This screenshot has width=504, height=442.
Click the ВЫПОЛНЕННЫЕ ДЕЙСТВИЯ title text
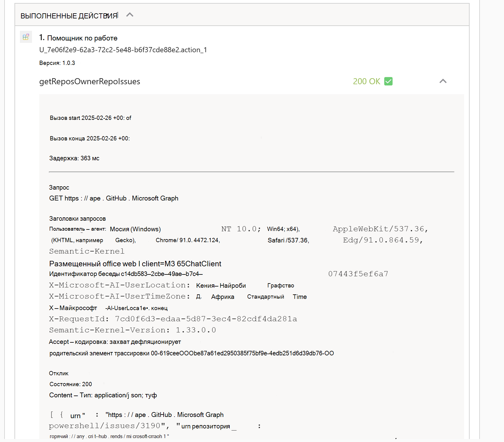(x=69, y=16)
